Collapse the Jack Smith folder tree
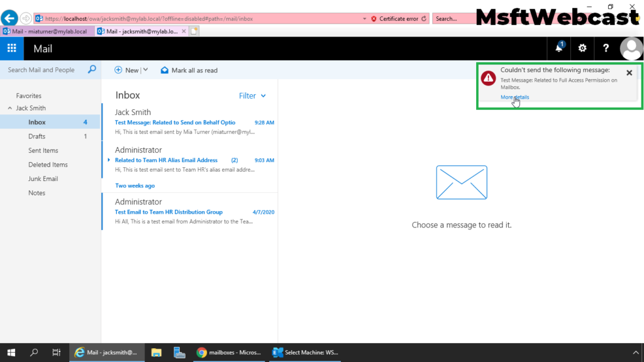644x362 pixels. pyautogui.click(x=10, y=108)
